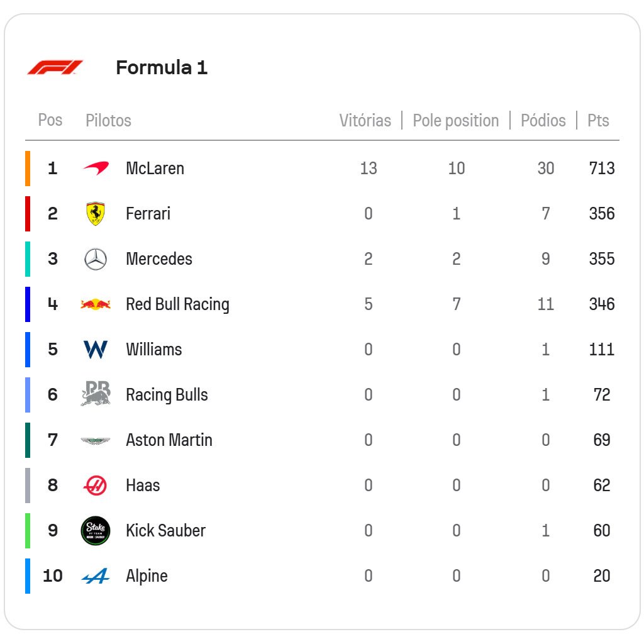The width and height of the screenshot is (644, 644).
Task: Click the McLaren team logo
Action: click(96, 168)
